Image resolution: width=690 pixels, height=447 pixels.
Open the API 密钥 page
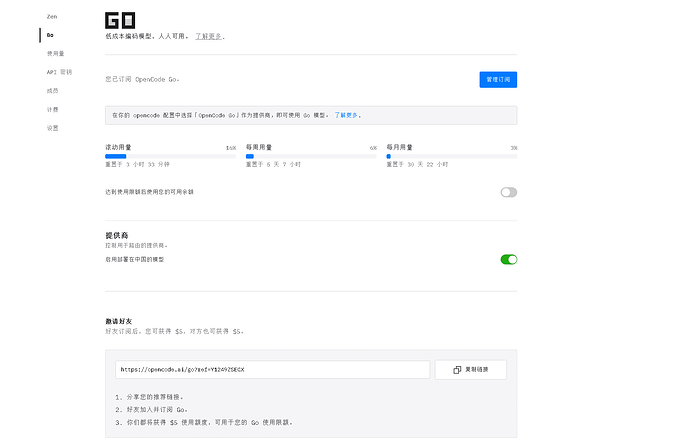tap(59, 72)
